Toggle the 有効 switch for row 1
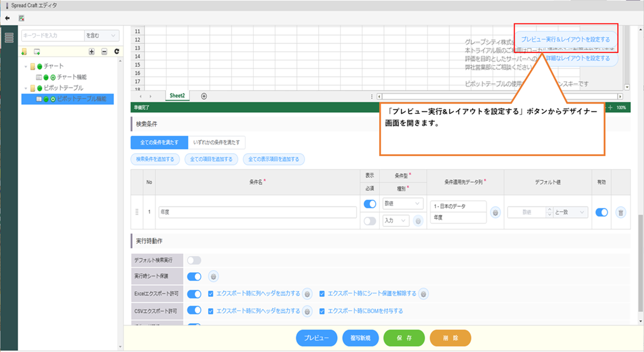Image resolution: width=644 pixels, height=352 pixels. 601,212
